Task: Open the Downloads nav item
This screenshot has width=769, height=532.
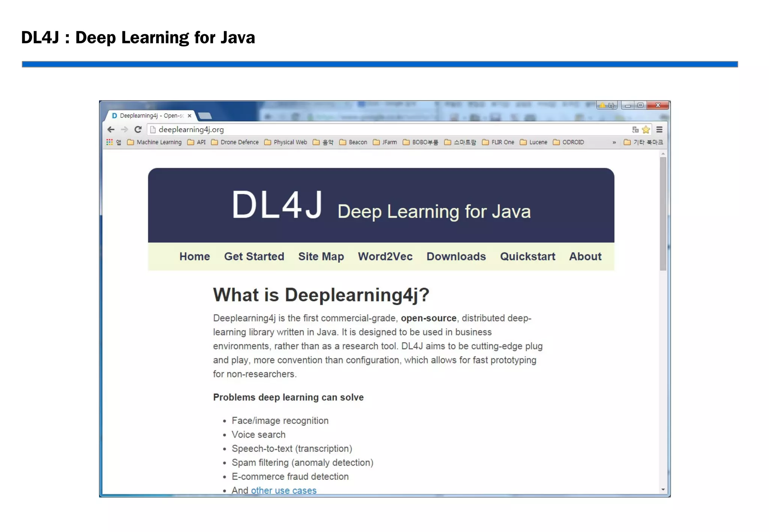Action: point(456,256)
